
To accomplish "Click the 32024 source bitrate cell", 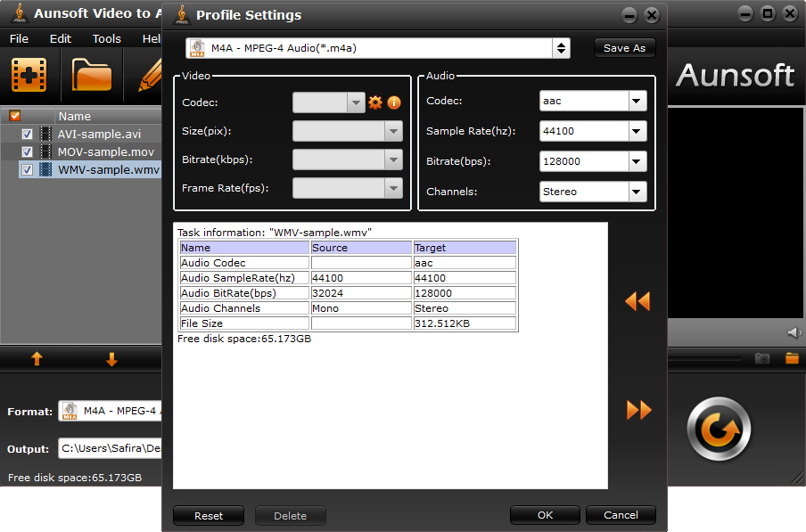I will (361, 293).
